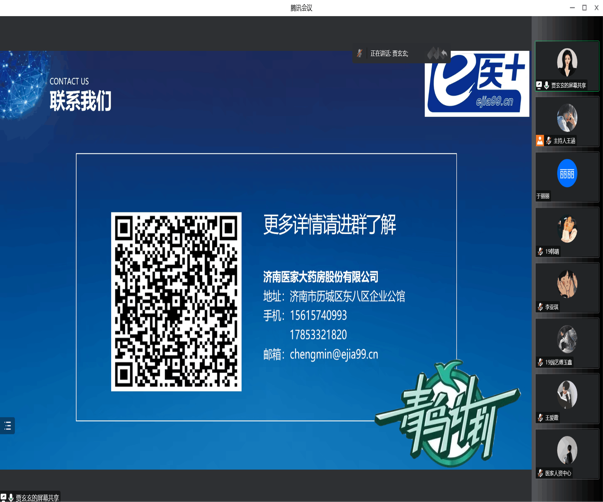The width and height of the screenshot is (603, 502).
Task: Select 李亚琪 participant avatar
Action: pos(567,284)
